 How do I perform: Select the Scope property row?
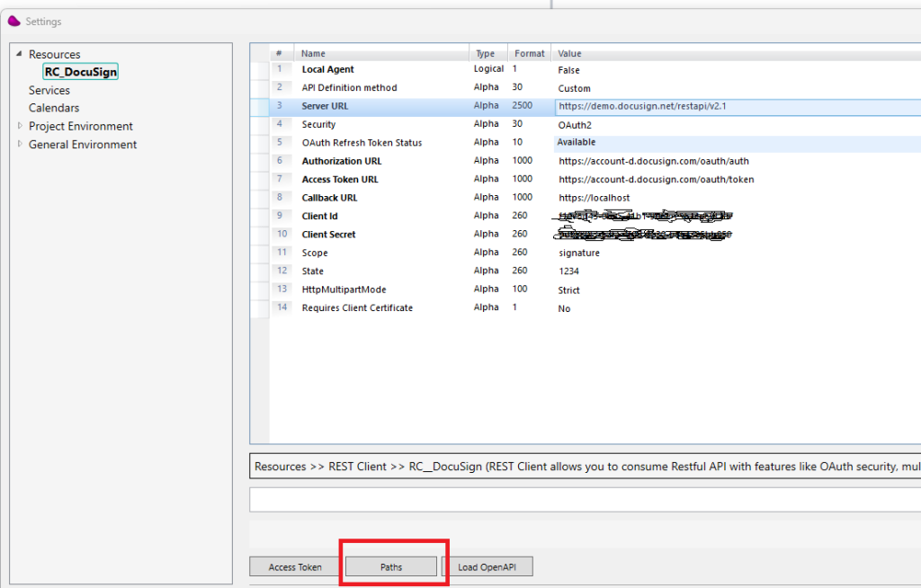315,253
